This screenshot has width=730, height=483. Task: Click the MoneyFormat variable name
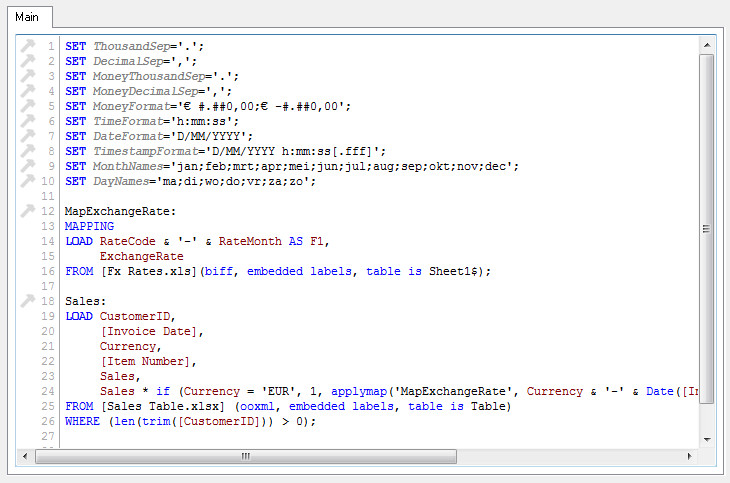132,106
